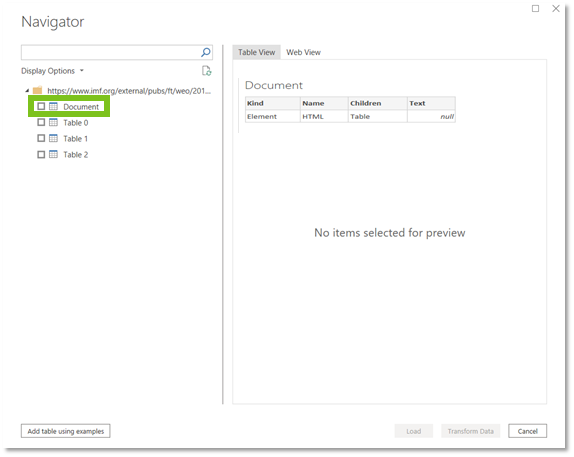Viewport: 574px width, 457px height.
Task: Click the table icon next to Document
Action: tap(53, 107)
